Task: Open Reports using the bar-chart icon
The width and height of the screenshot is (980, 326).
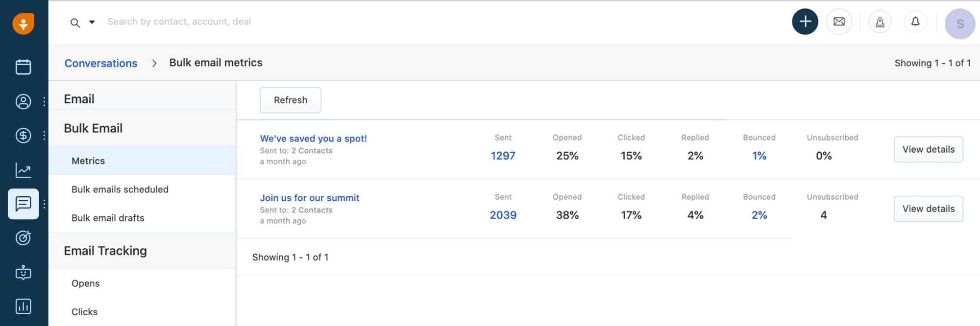Action: tap(24, 306)
